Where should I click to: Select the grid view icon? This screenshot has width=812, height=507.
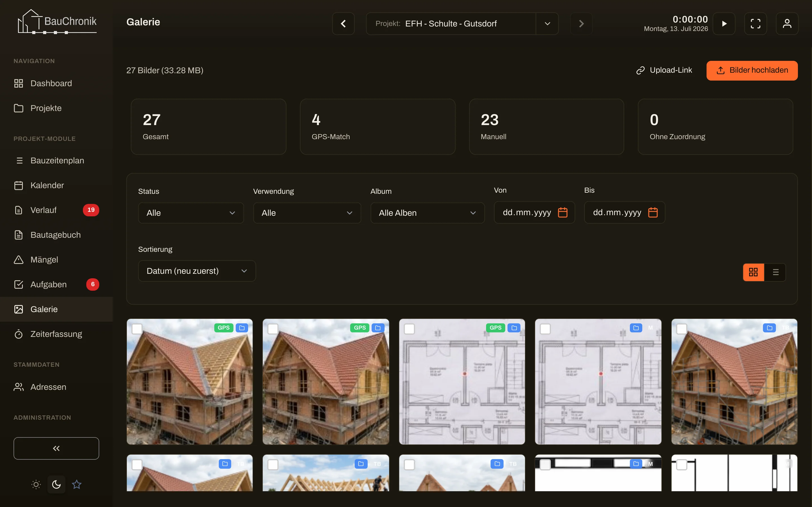tap(754, 272)
